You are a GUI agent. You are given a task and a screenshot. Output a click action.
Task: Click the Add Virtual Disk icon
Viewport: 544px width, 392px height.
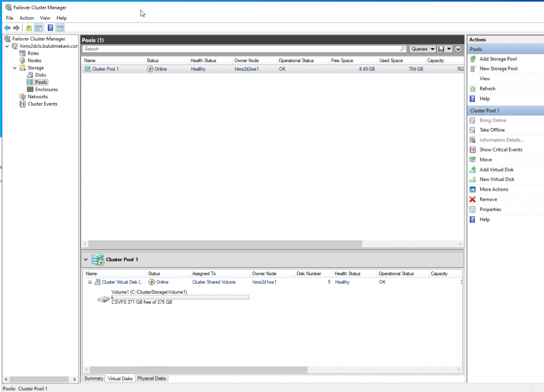click(472, 169)
